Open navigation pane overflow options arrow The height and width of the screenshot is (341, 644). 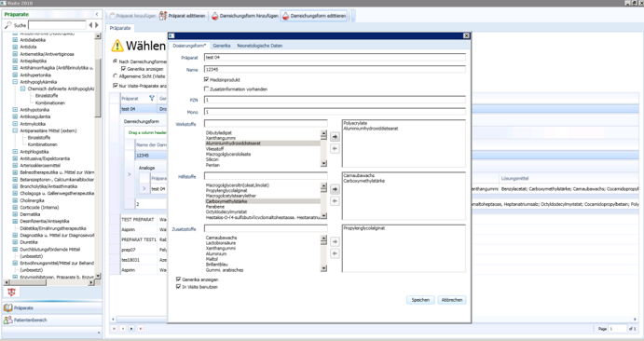[99, 333]
